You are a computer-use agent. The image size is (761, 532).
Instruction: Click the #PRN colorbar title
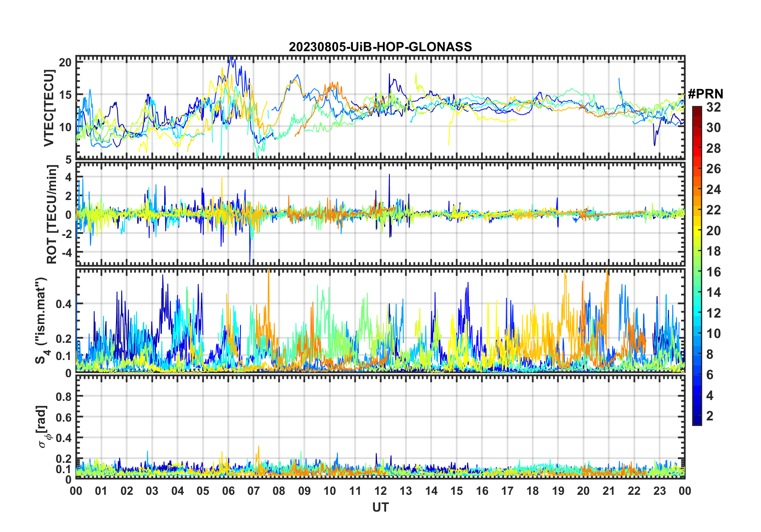705,94
